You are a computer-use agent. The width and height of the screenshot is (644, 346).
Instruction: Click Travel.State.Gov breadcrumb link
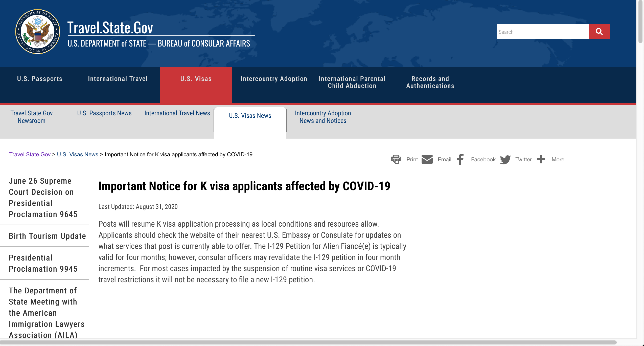(30, 154)
